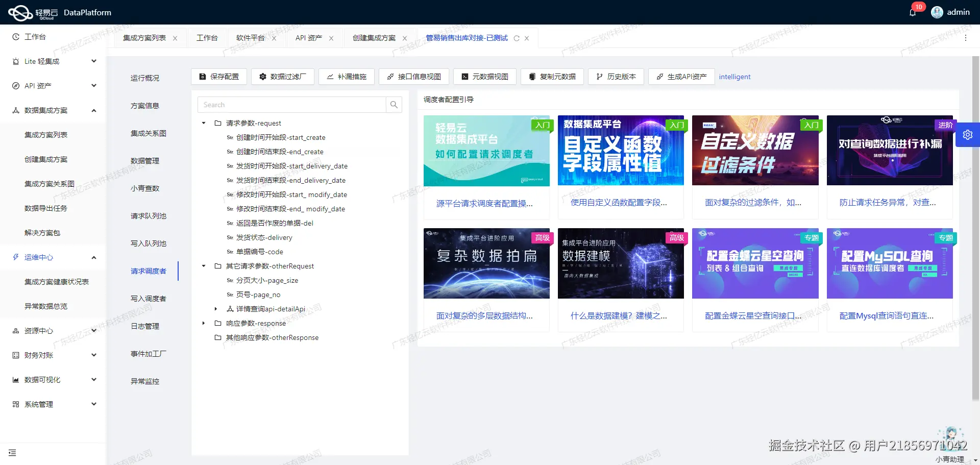Open the 配置Mysql查询语句直连 tutorial link
Viewport: 980px width, 465px height.
[x=887, y=315]
